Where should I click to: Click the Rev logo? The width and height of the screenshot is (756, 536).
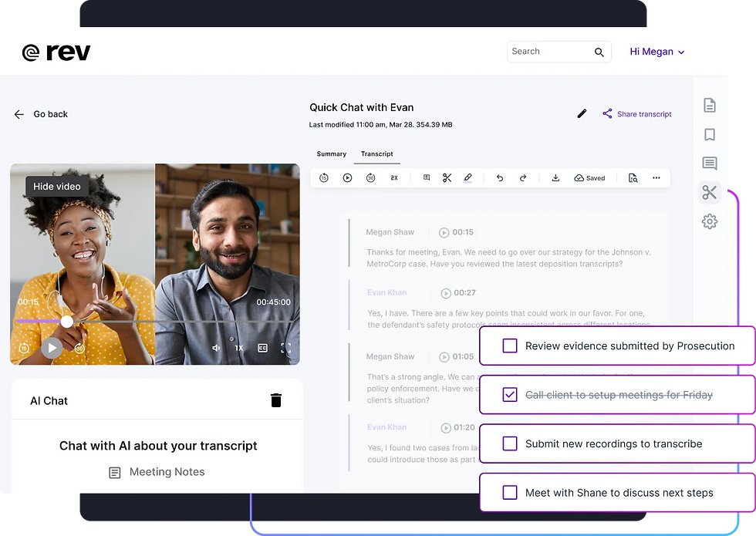point(56,52)
